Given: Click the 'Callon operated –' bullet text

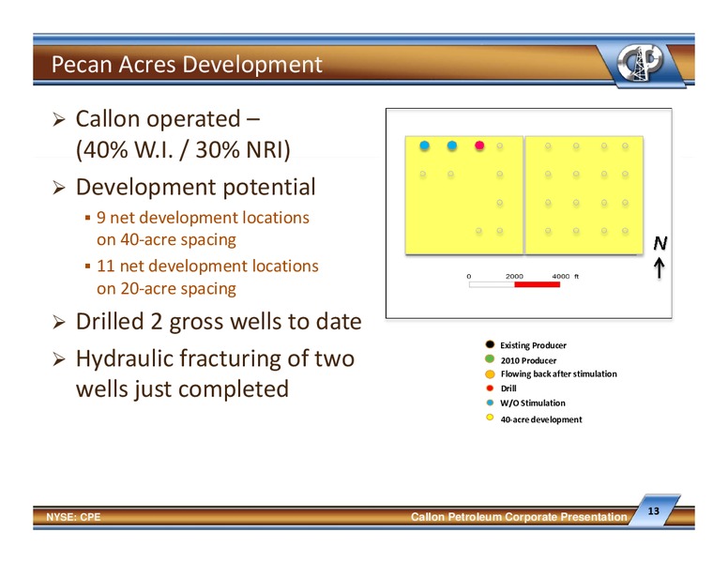Looking at the screenshot, I should [x=168, y=119].
